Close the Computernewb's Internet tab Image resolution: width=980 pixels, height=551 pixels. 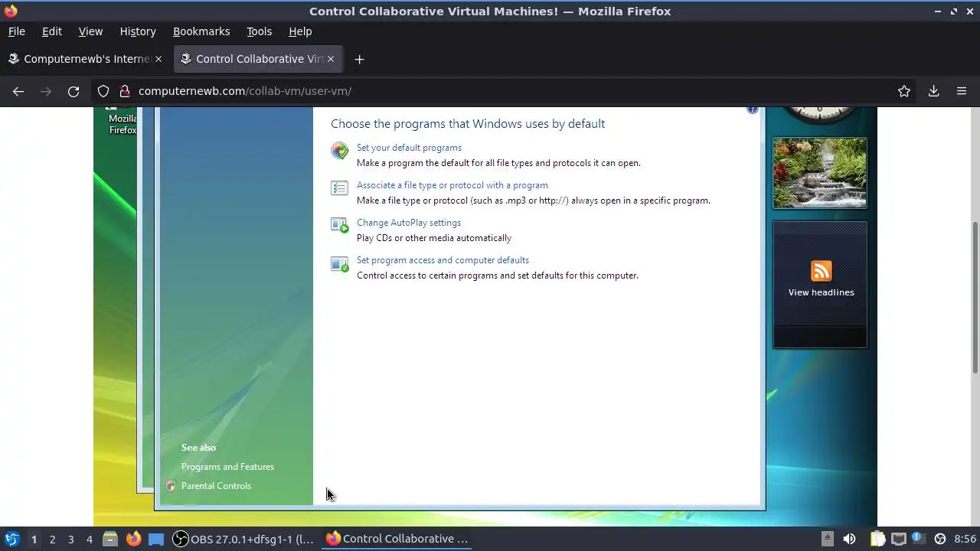(x=158, y=59)
